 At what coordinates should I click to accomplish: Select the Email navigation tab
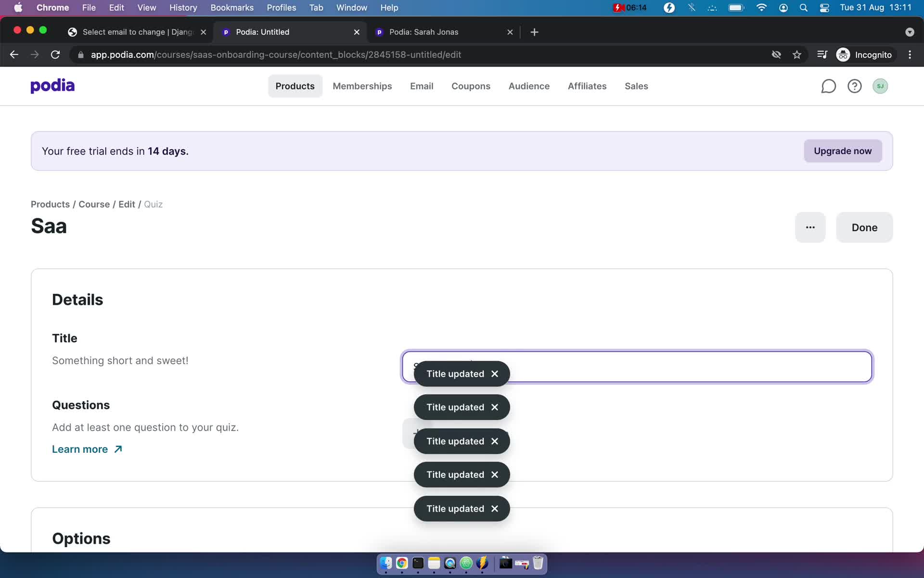tap(421, 85)
